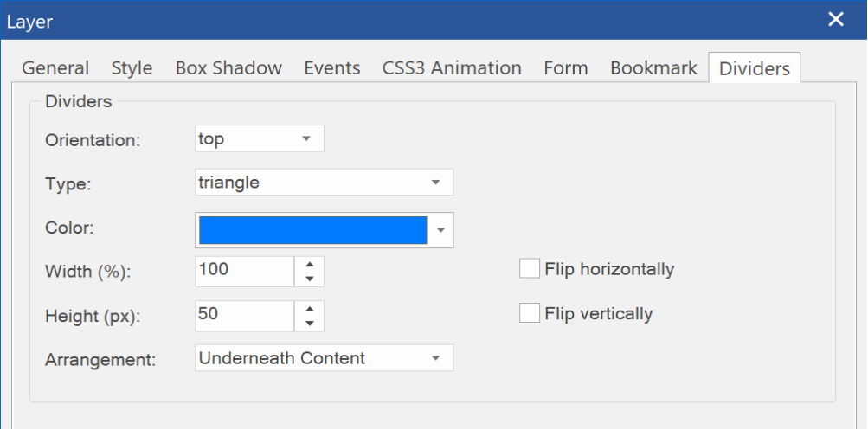Switch to the General tab
Screen dimensions: 868x430
55,68
